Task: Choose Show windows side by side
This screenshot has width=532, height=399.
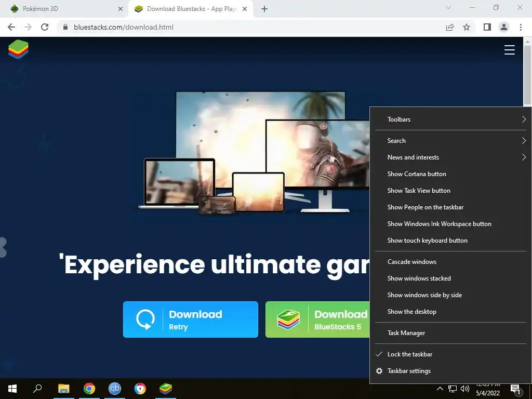Action: (450, 295)
